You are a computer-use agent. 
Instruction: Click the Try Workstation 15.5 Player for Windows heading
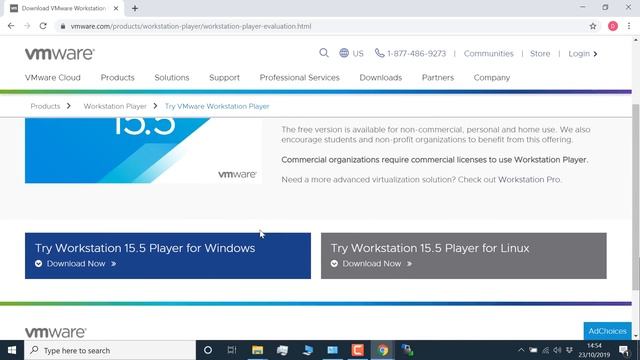(x=145, y=248)
